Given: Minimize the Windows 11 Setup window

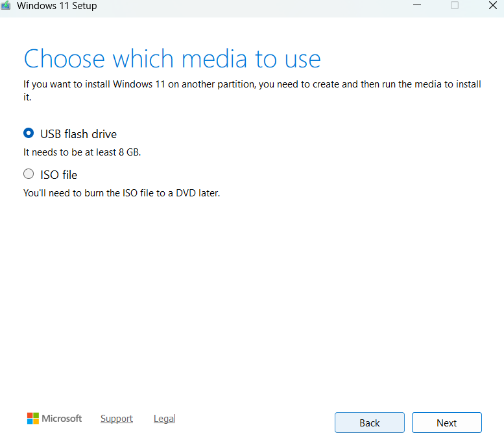Looking at the screenshot, I should click(x=417, y=5).
